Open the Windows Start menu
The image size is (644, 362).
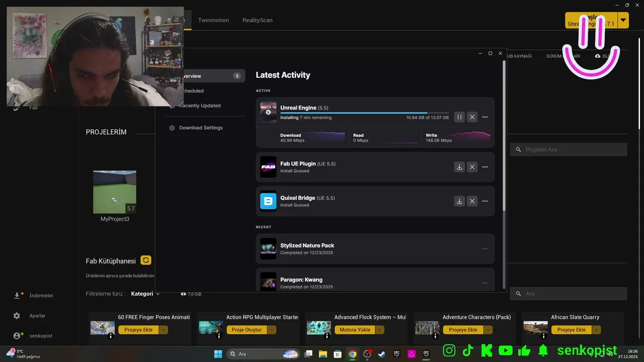pos(218,354)
